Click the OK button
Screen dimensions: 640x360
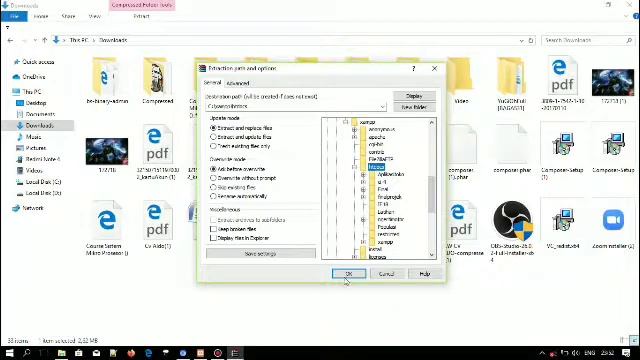(x=349, y=274)
